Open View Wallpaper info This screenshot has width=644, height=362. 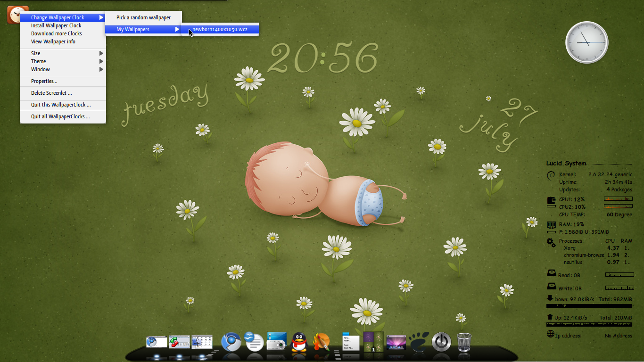point(63,41)
